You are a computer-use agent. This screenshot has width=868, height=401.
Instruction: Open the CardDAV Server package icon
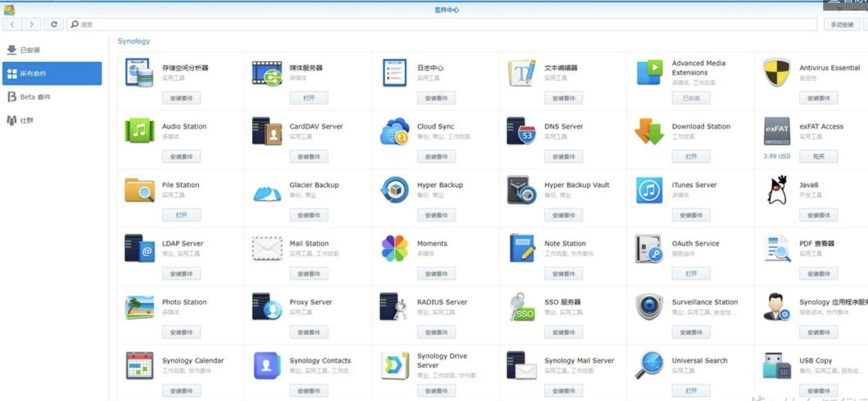267,131
